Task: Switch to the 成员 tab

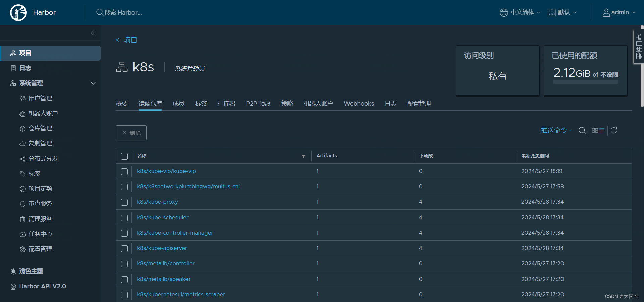Action: (178, 104)
